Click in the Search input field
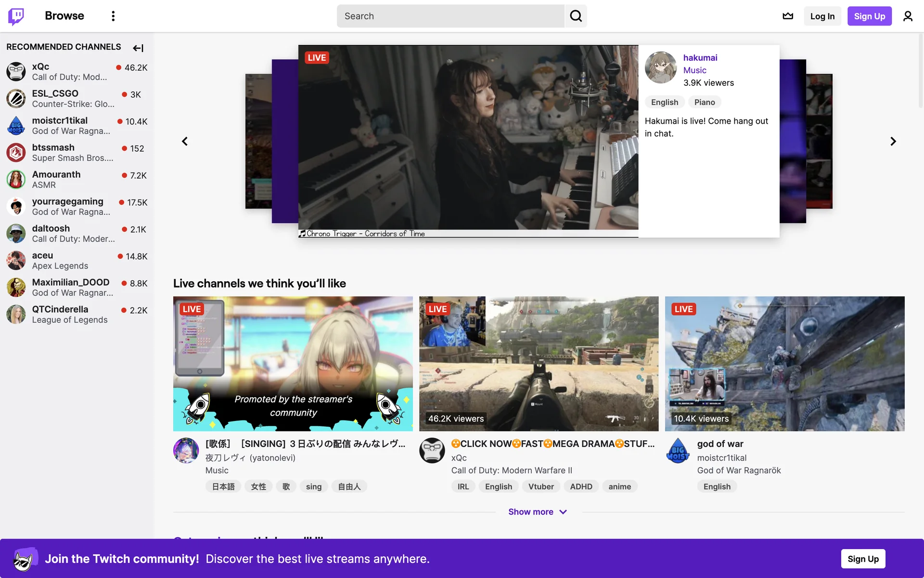Screen dimensions: 924x578 tap(450, 16)
